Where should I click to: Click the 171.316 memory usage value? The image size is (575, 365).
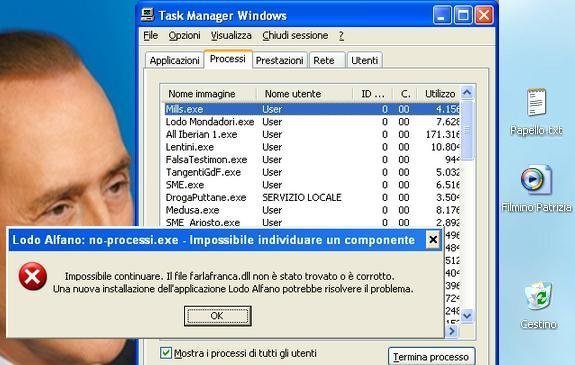pos(443,134)
